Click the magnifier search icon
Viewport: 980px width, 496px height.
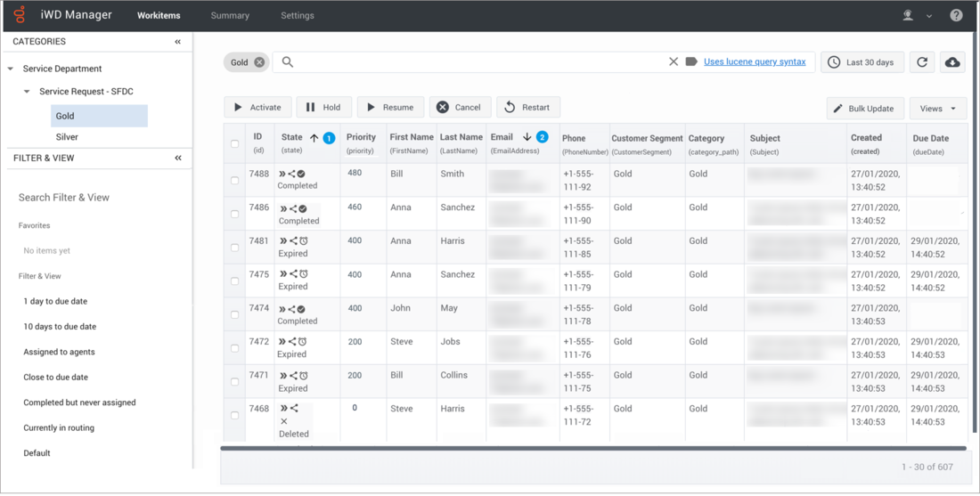tap(288, 62)
